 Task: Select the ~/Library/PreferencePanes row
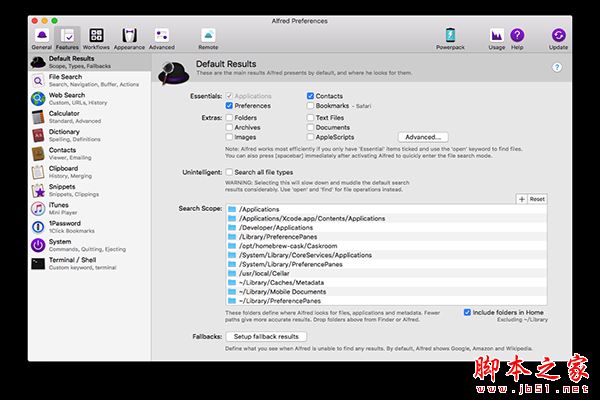point(386,301)
